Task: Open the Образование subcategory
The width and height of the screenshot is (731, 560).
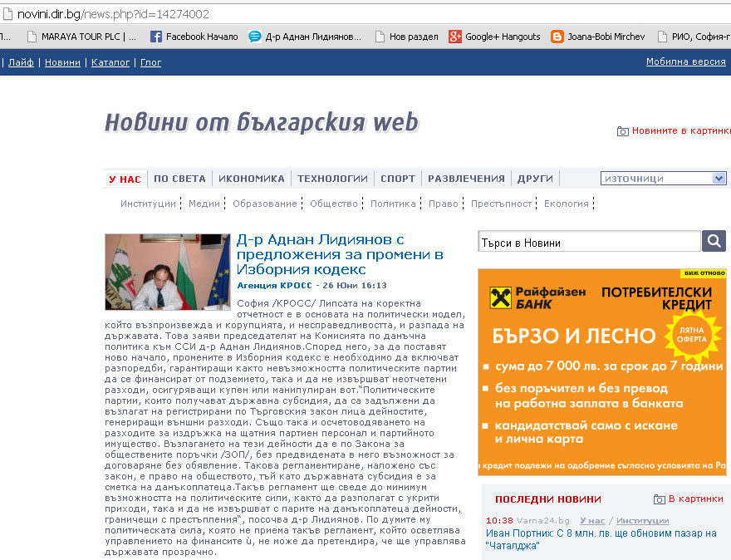Action: pos(265,204)
